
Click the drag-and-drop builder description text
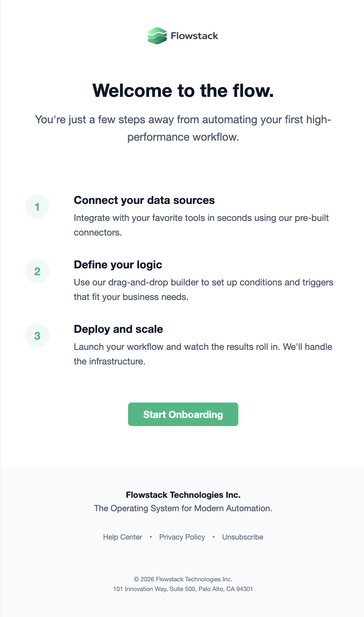203,289
